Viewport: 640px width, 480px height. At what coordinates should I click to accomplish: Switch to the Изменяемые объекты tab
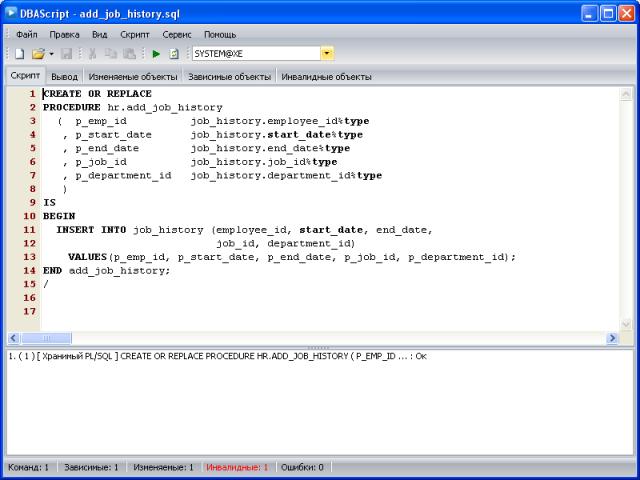click(x=132, y=76)
